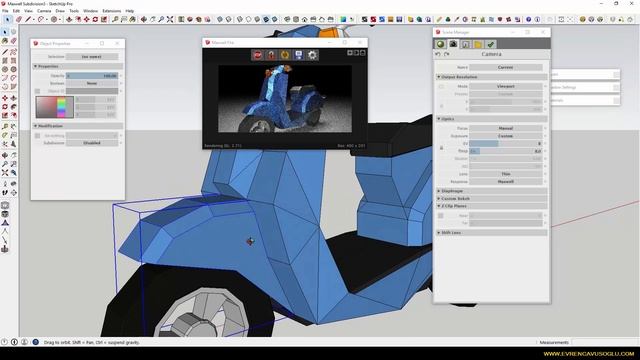Select the Orbit tool in top toolbar
This screenshot has height=360, width=640.
pos(144,19)
